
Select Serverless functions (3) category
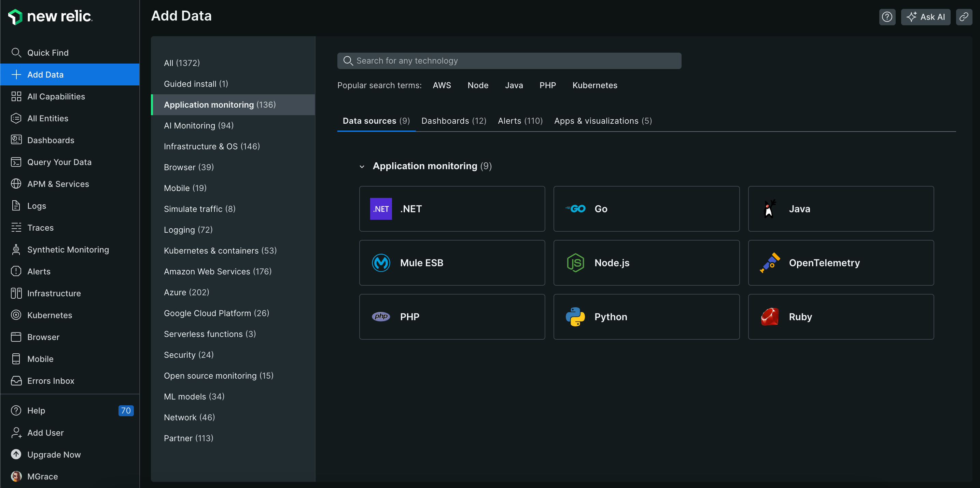coord(233,334)
